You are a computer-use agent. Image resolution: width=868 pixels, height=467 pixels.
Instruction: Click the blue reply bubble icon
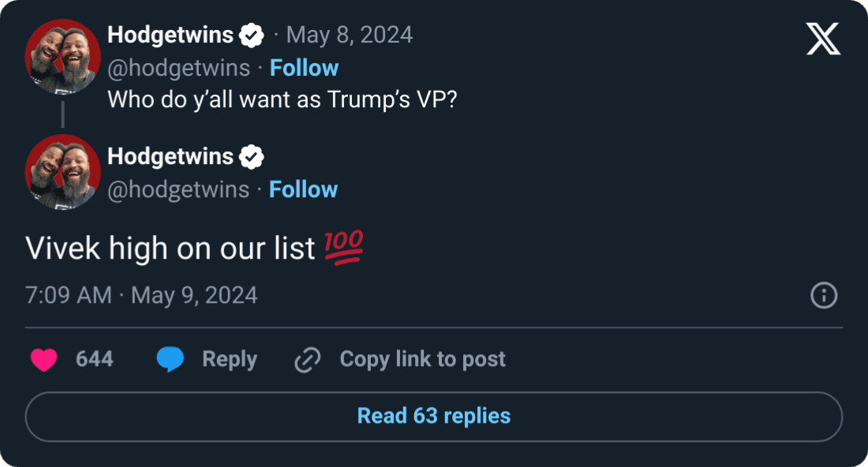170,360
